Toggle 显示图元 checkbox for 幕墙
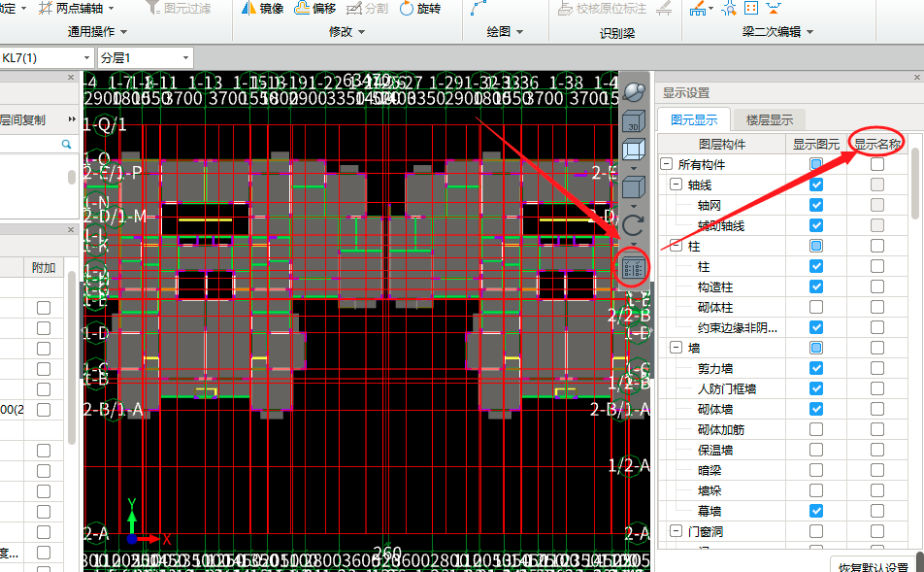This screenshot has height=572, width=924. point(816,511)
